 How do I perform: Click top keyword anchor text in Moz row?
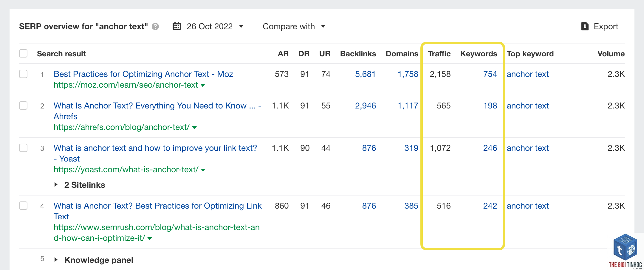coord(528,74)
